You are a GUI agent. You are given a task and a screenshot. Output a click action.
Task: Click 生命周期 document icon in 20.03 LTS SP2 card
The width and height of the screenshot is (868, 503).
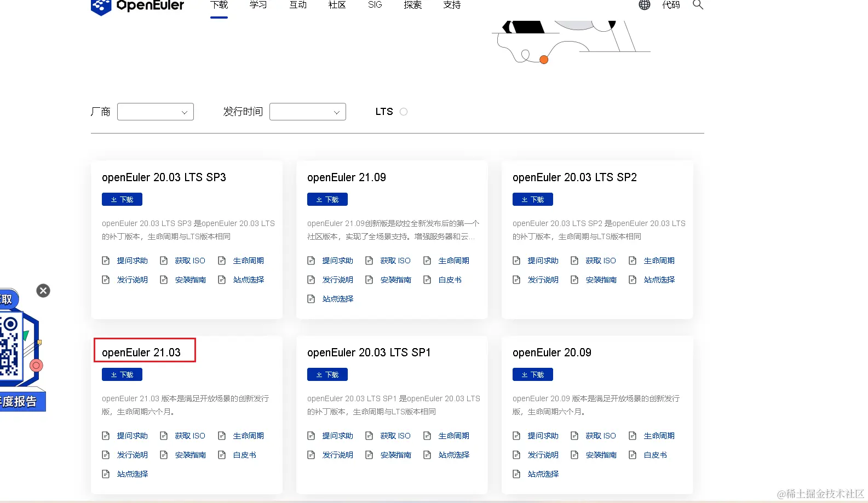pos(633,261)
